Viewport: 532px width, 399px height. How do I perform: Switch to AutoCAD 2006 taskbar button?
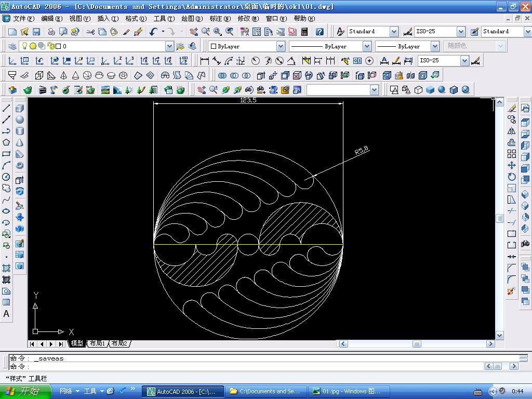pyautogui.click(x=183, y=392)
